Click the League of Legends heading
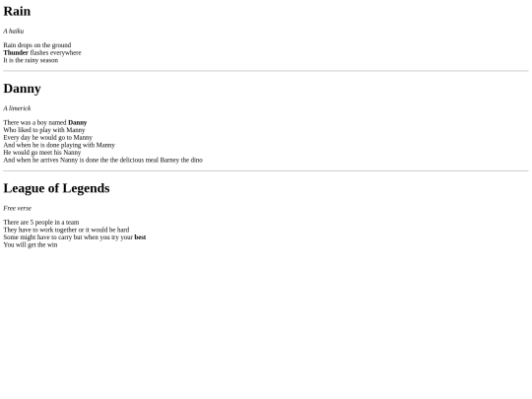 tap(56, 188)
